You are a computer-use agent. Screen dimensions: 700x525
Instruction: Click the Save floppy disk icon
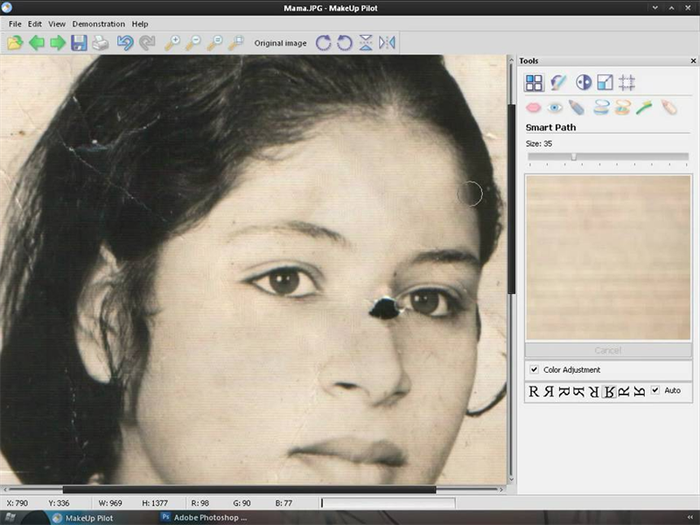79,43
